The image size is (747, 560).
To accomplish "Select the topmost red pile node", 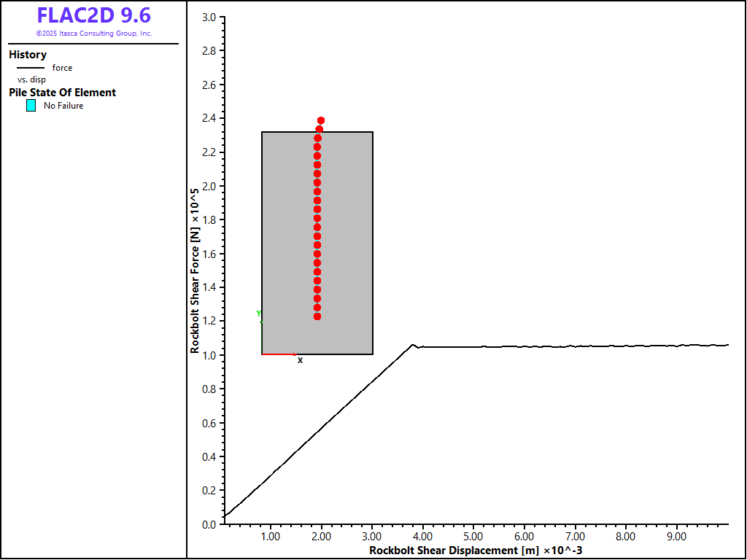I will [321, 120].
